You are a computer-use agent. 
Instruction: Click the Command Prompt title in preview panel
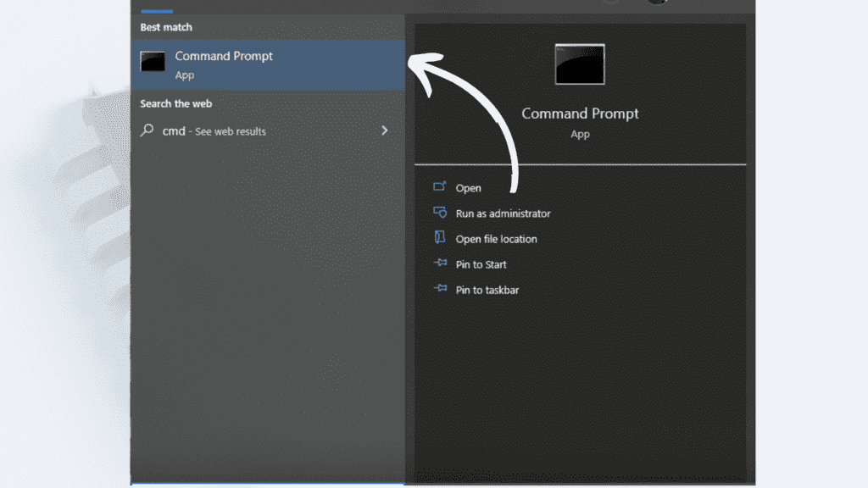(x=580, y=114)
